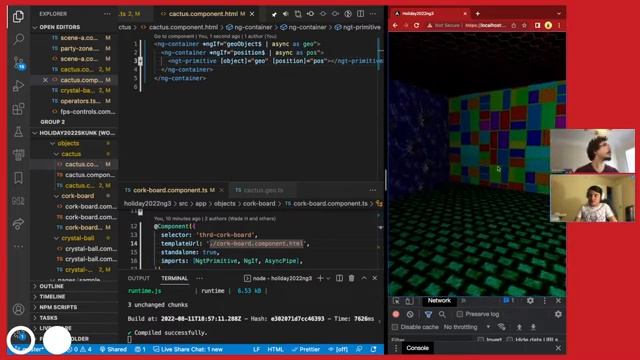Select the Terminal panel tab

(x=174, y=278)
